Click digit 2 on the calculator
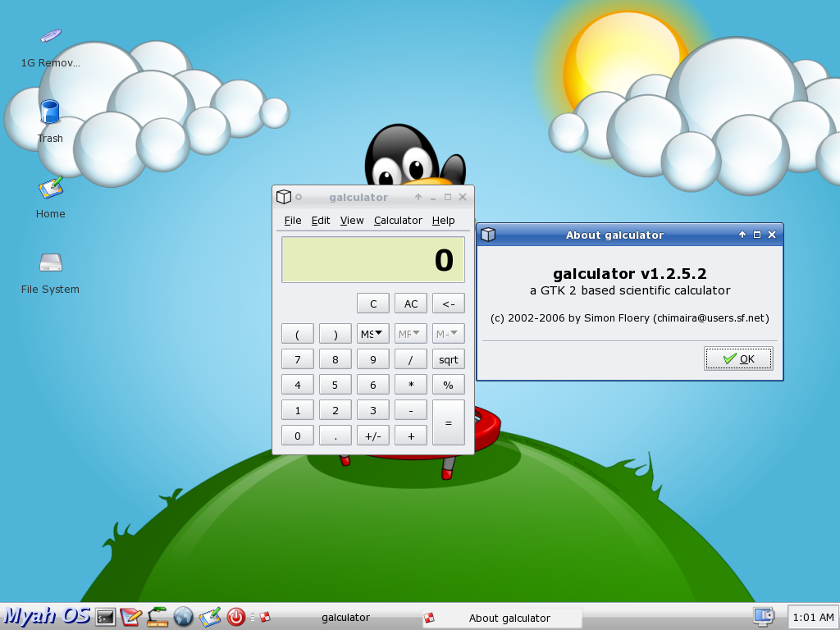This screenshot has height=630, width=840. [x=336, y=410]
